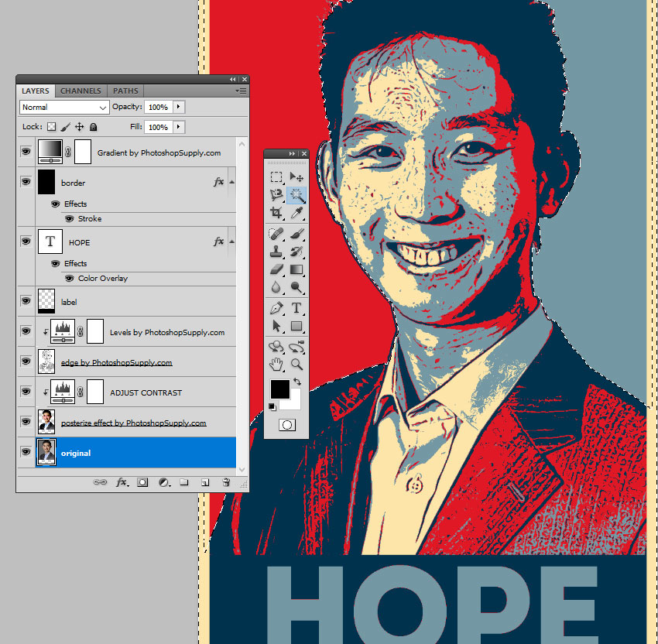Add a layer style via fx button
The image size is (658, 644).
pos(122,482)
